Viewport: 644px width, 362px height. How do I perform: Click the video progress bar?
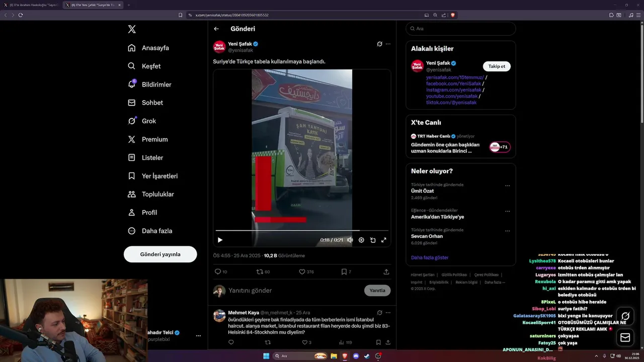click(x=302, y=231)
